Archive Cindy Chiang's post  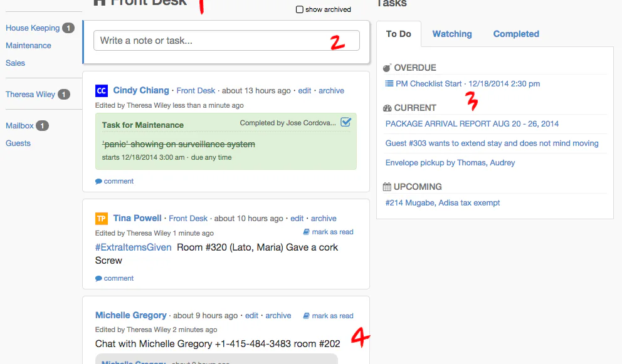pyautogui.click(x=331, y=91)
